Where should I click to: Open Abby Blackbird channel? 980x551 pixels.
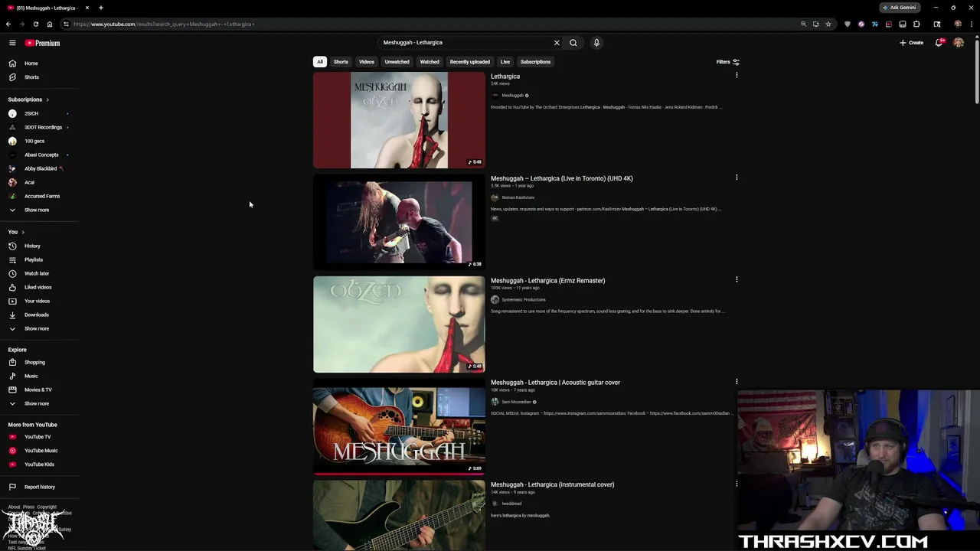coord(41,168)
